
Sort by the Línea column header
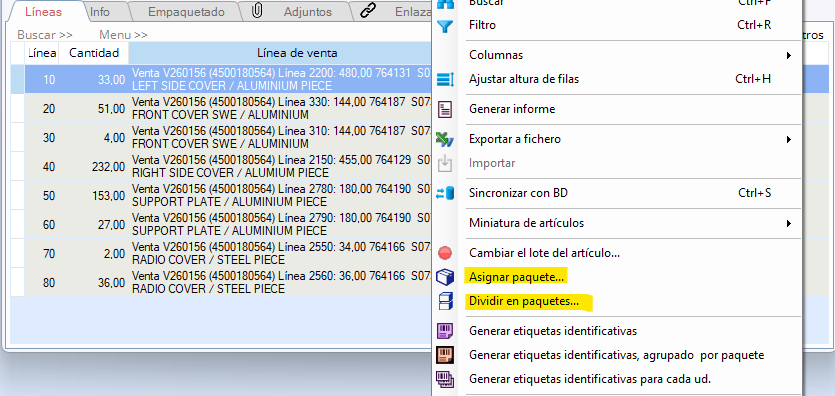click(42, 53)
